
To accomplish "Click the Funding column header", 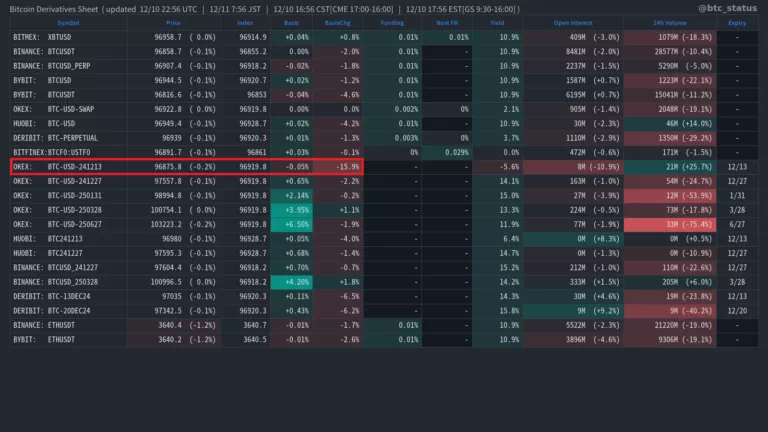I will (x=392, y=23).
